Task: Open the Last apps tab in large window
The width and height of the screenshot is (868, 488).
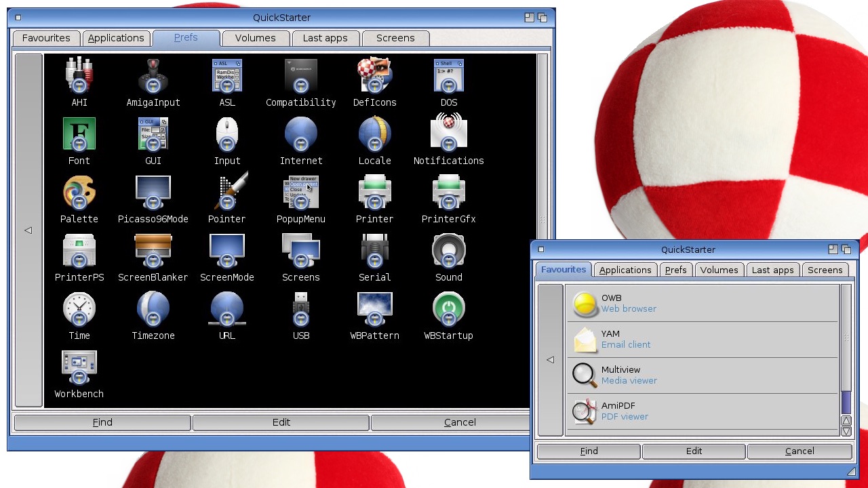Action: click(x=325, y=38)
